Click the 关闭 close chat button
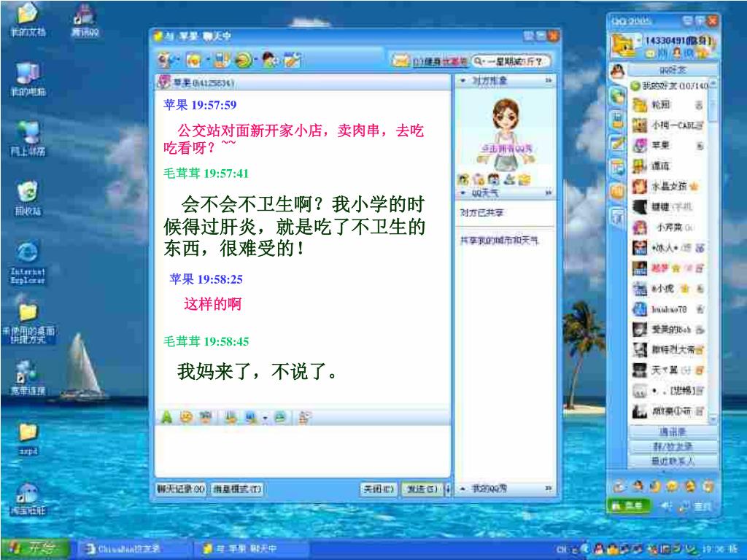This screenshot has width=747, height=560. tap(379, 489)
